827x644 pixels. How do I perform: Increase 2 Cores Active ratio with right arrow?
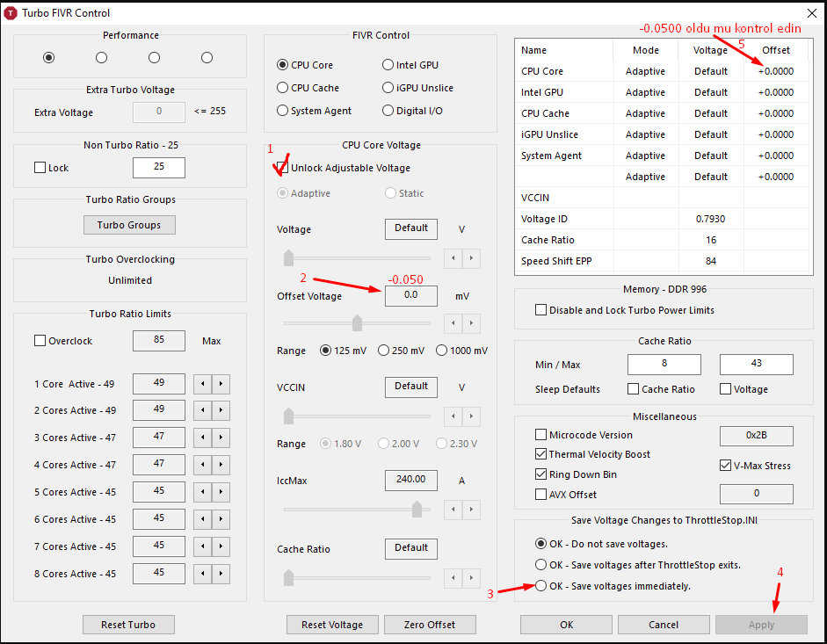tap(221, 409)
